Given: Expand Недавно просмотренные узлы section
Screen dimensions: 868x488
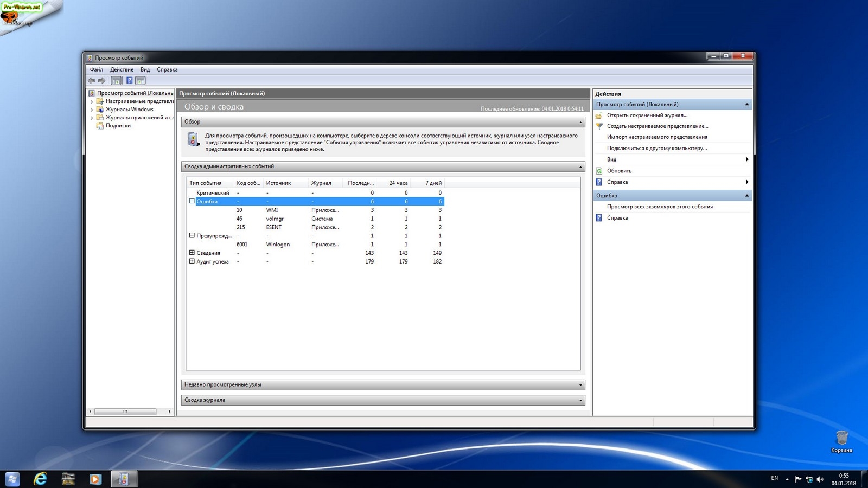Looking at the screenshot, I should pyautogui.click(x=580, y=385).
